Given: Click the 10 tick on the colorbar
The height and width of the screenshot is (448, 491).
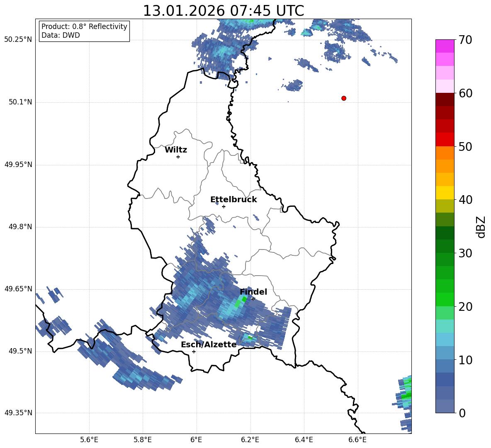Looking at the screenshot, I should click(x=465, y=360).
